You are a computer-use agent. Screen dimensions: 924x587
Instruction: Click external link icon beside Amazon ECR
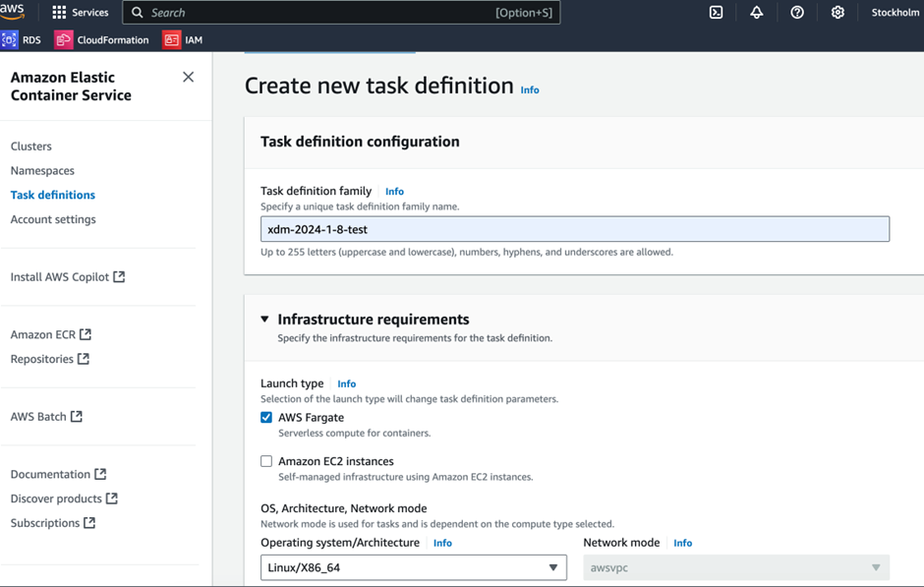tap(86, 334)
